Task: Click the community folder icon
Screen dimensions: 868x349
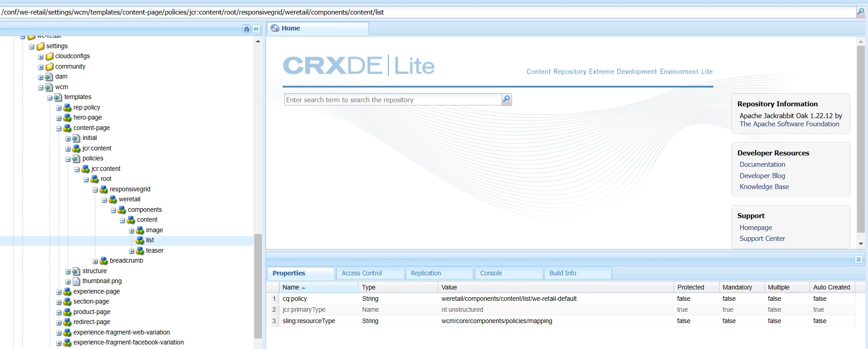Action: pyautogui.click(x=49, y=66)
